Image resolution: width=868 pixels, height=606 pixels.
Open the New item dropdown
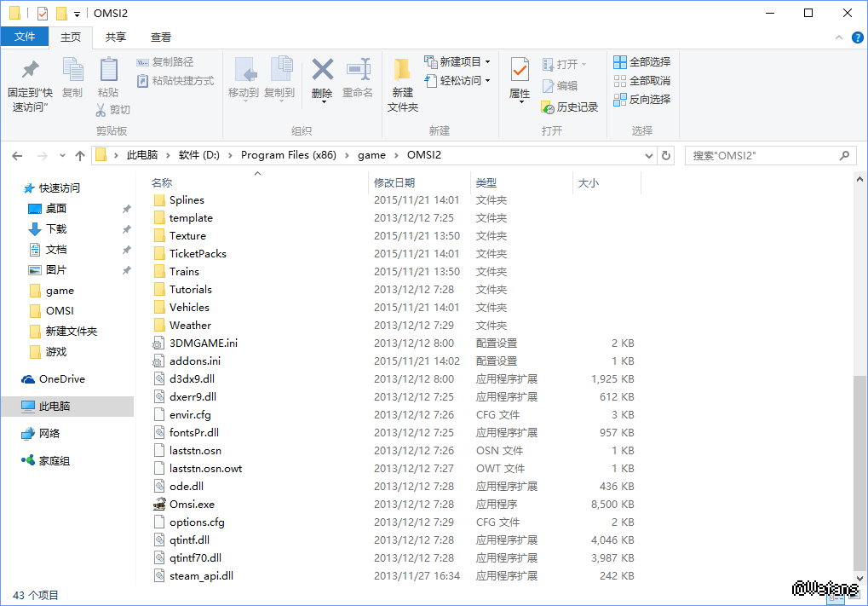[x=457, y=62]
